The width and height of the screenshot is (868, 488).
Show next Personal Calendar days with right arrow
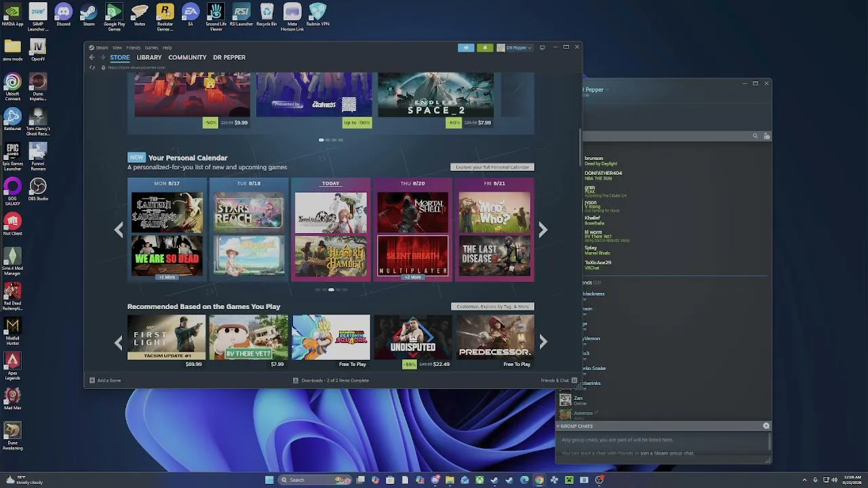coord(542,230)
